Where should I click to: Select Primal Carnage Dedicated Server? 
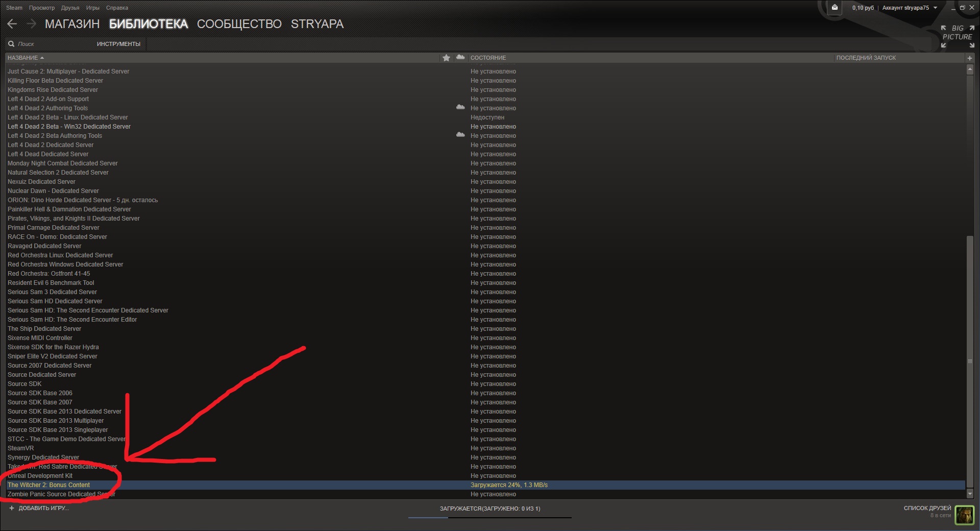(53, 228)
